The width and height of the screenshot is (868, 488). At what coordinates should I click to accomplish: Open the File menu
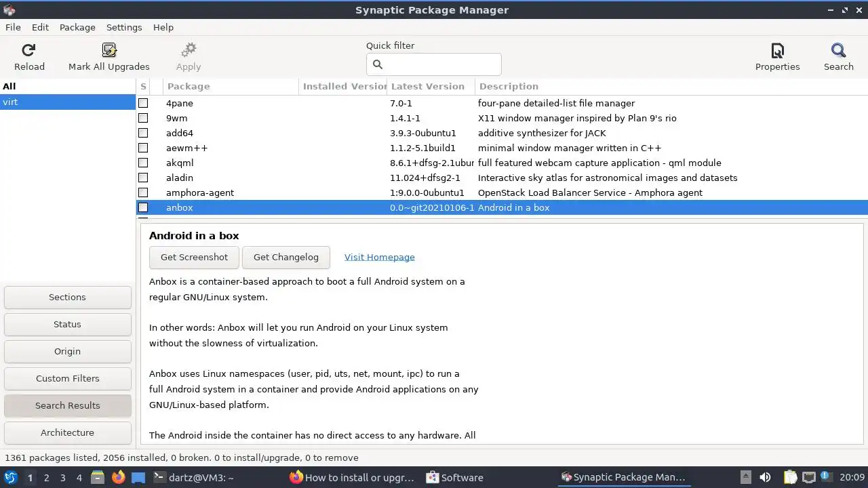tap(13, 27)
